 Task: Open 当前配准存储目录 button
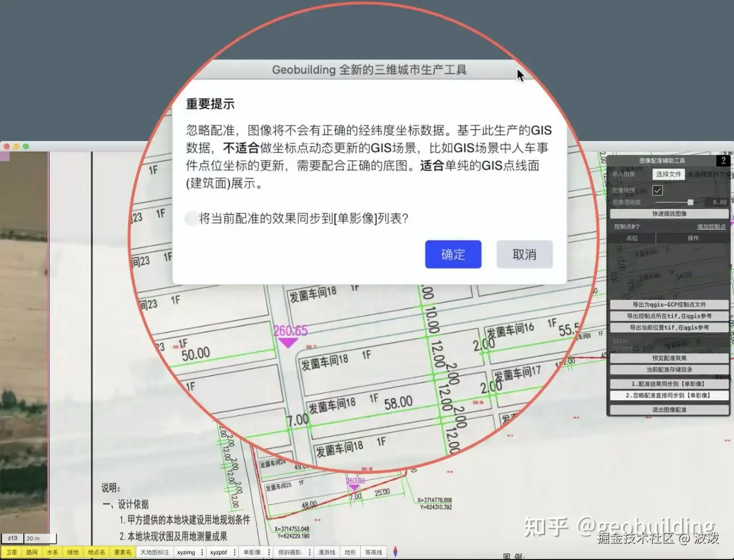coord(669,369)
